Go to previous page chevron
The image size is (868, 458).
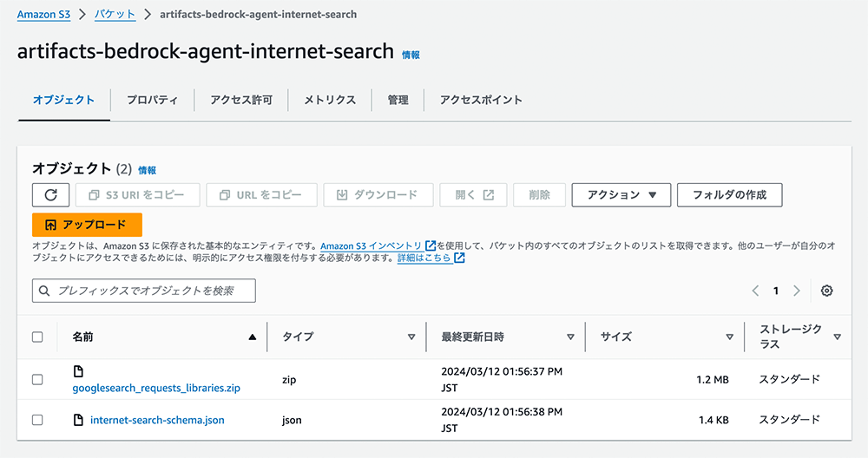click(x=755, y=291)
